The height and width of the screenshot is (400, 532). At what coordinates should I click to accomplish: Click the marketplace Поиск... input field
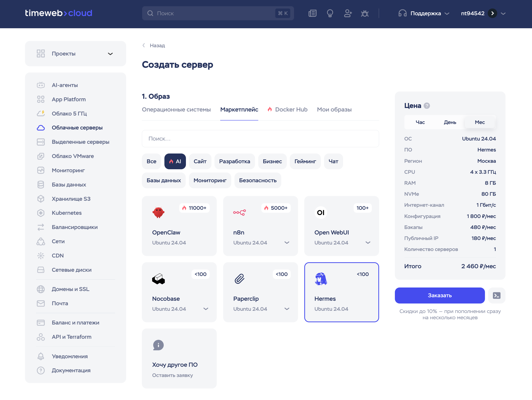pos(260,139)
